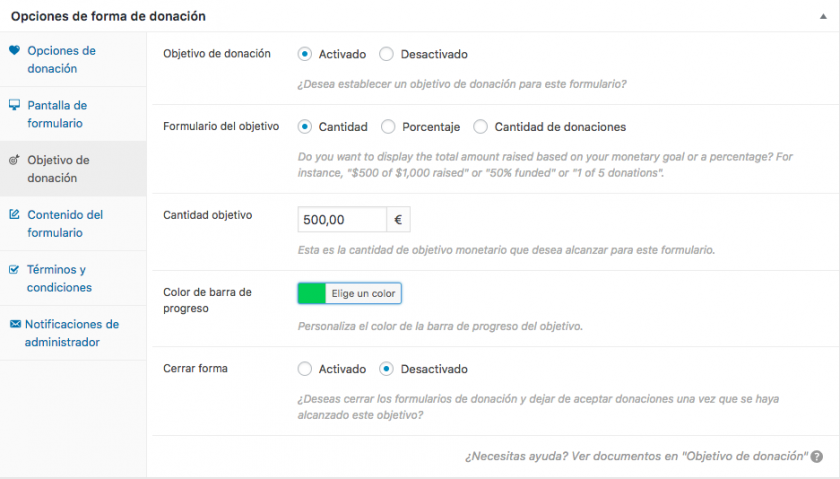Click the help question mark icon

[x=817, y=456]
